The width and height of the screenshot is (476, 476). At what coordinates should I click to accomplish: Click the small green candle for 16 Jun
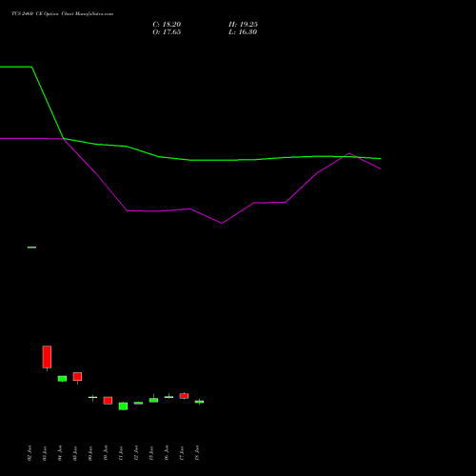click(x=169, y=397)
